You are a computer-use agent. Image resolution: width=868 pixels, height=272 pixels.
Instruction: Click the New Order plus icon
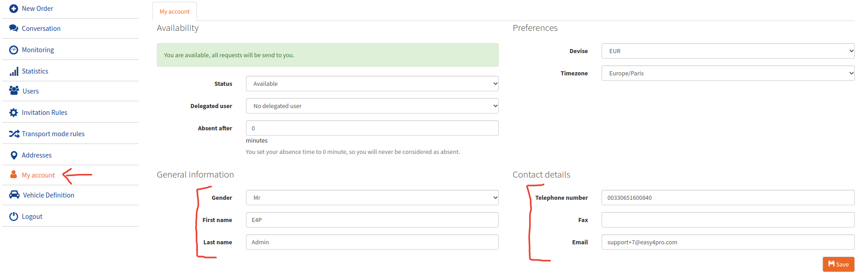[x=14, y=9]
